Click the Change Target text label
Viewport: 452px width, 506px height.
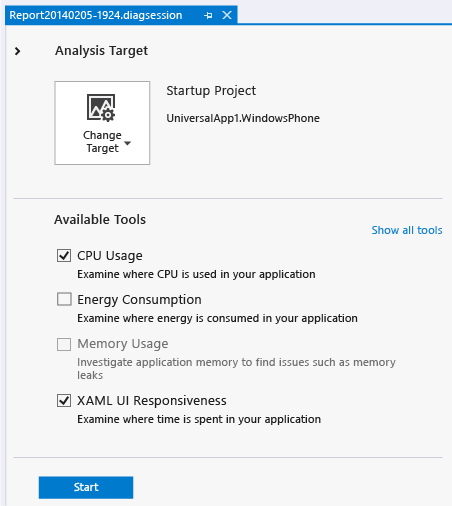(102, 142)
